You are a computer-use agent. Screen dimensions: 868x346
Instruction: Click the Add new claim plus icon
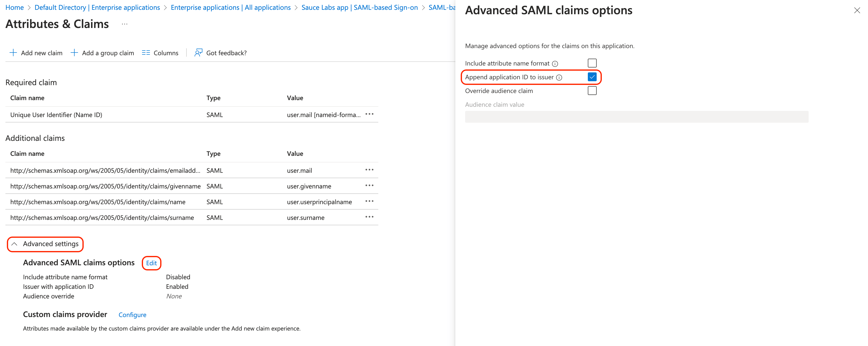pos(13,53)
